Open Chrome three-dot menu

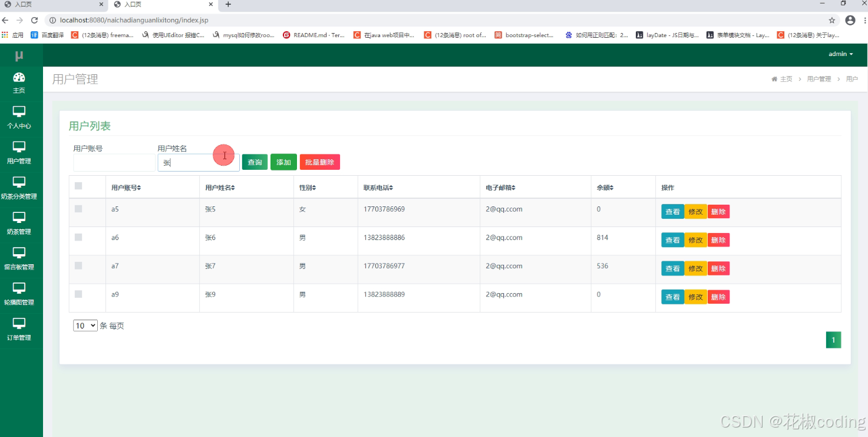[864, 20]
